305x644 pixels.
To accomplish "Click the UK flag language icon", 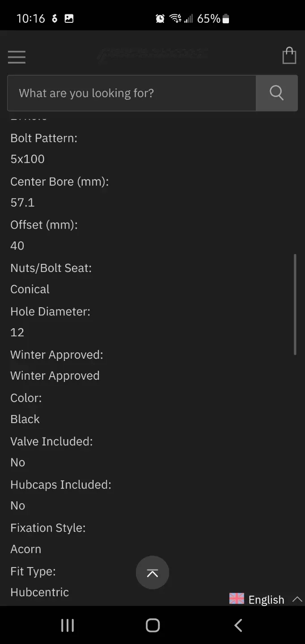I will (x=237, y=599).
